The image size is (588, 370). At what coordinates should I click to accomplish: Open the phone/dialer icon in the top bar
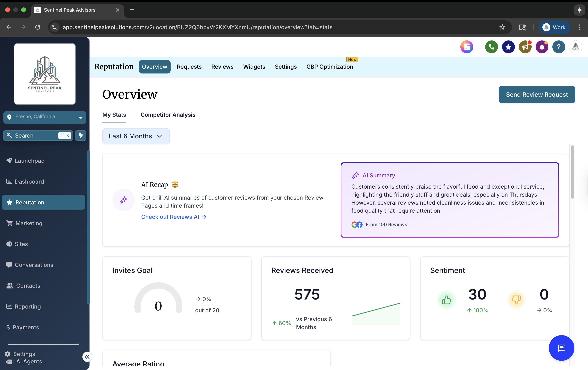pyautogui.click(x=491, y=47)
